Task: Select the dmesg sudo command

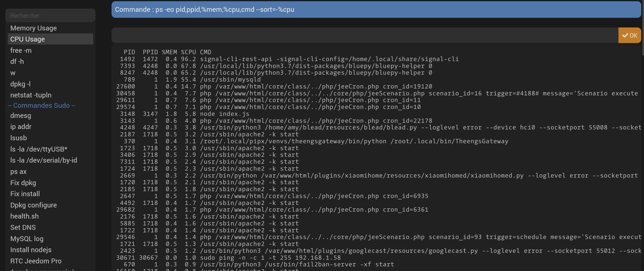Action: click(21, 116)
